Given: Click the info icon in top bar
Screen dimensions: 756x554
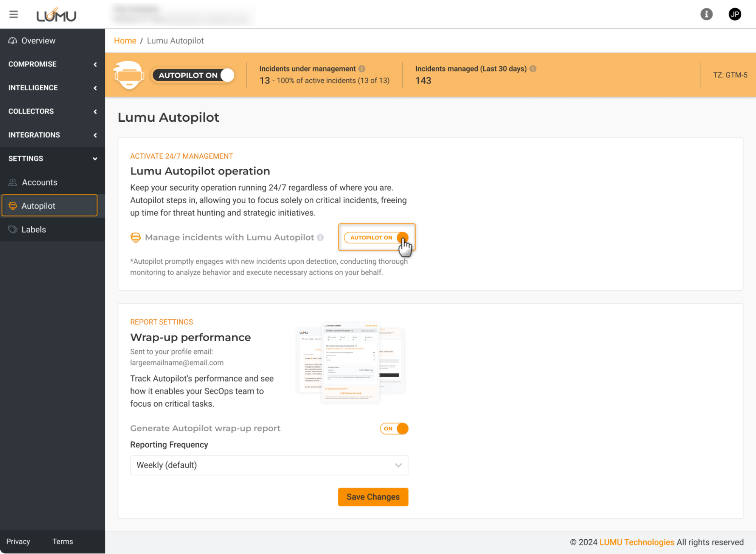Looking at the screenshot, I should 706,14.
